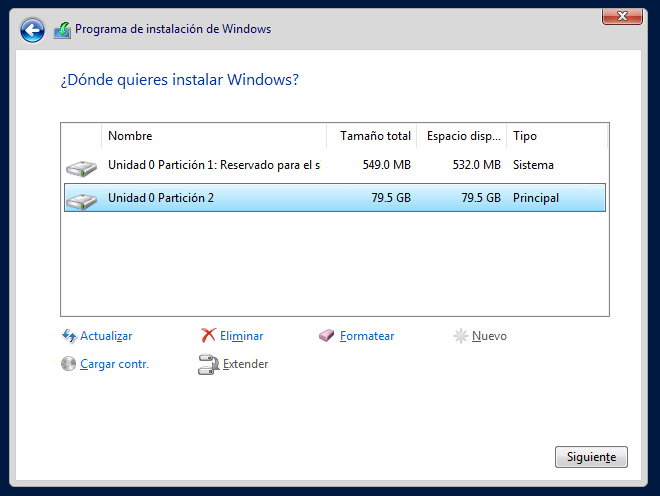Sort by the Tipo column header
Viewport: 660px width, 496px height.
[557, 136]
